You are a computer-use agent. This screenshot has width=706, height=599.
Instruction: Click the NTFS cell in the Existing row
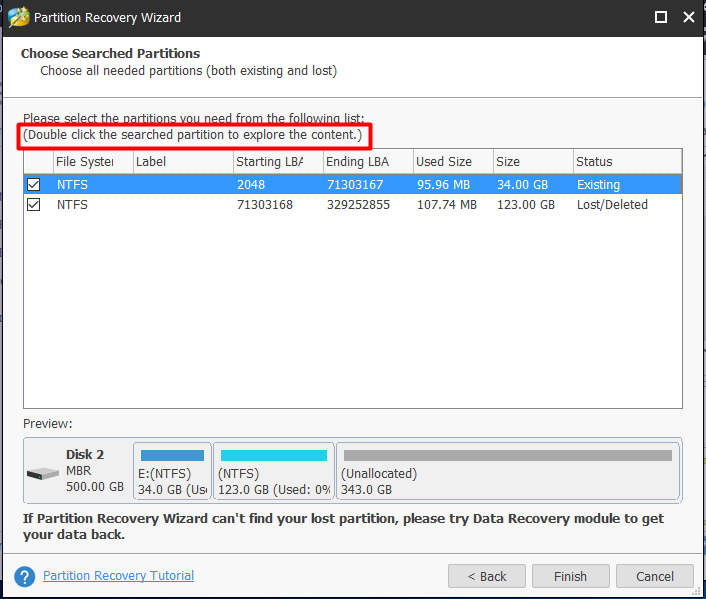click(72, 185)
